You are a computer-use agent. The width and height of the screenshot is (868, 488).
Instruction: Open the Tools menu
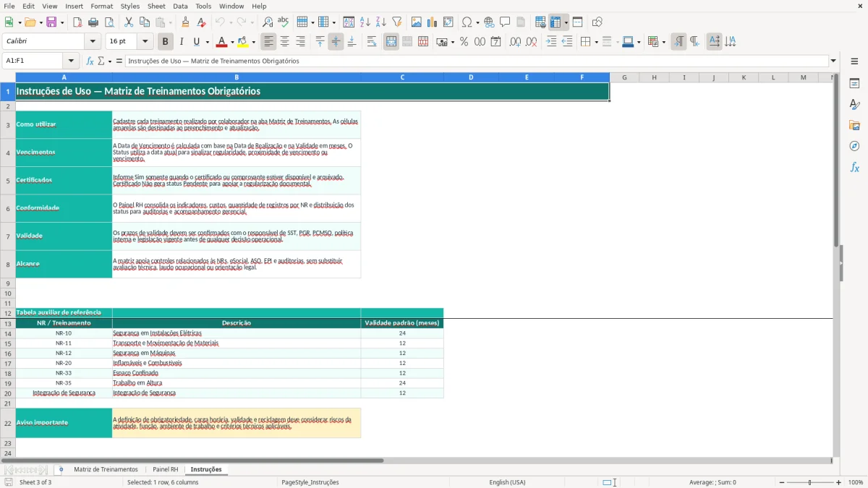pos(203,6)
